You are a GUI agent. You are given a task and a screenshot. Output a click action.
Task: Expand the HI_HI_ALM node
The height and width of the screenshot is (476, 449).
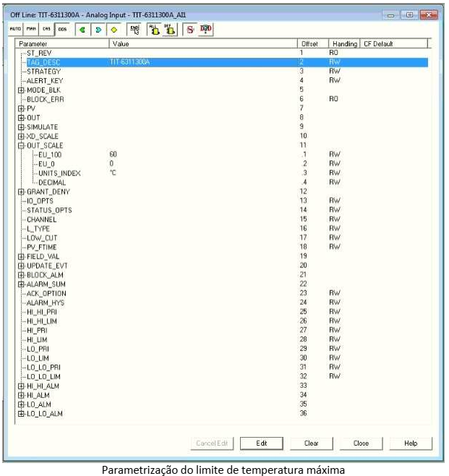pyautogui.click(x=21, y=386)
